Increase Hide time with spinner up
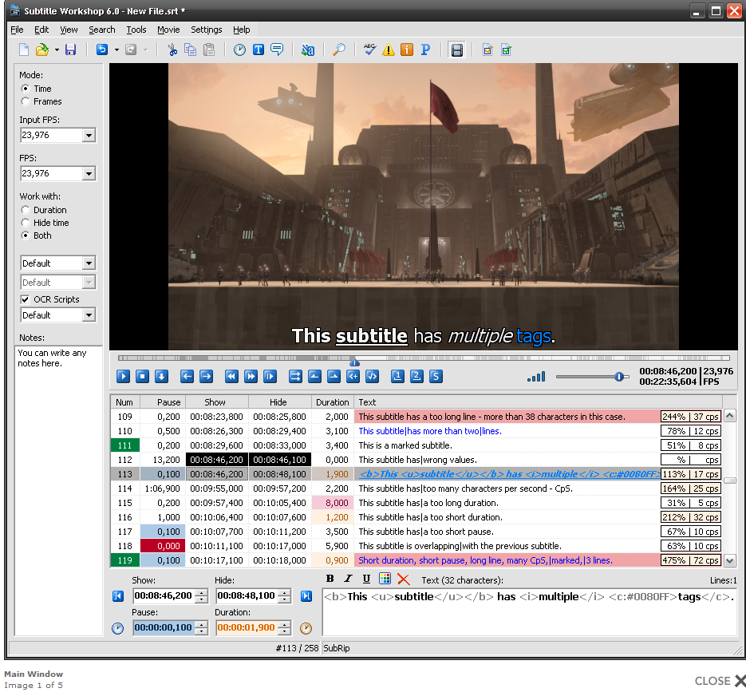 (285, 592)
